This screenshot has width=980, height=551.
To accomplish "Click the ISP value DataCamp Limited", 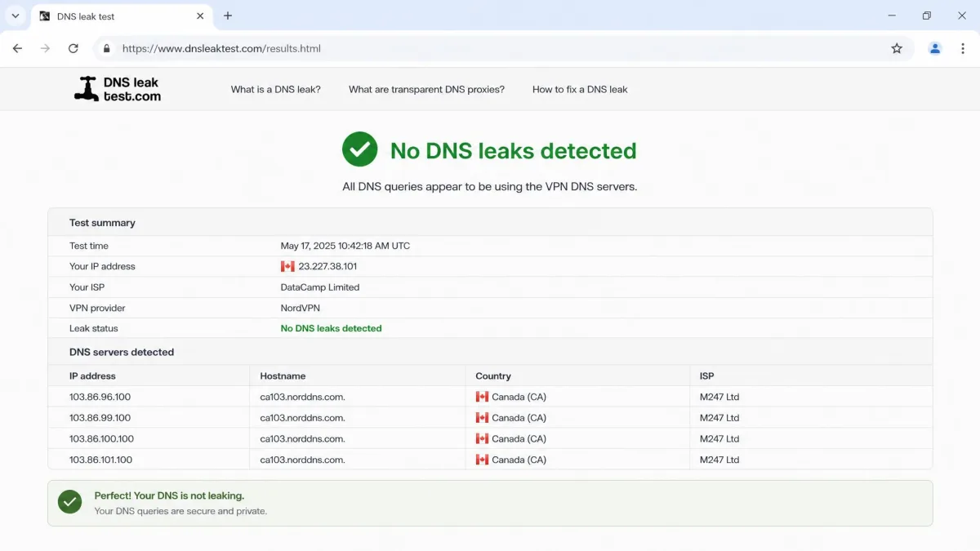I will click(x=320, y=287).
